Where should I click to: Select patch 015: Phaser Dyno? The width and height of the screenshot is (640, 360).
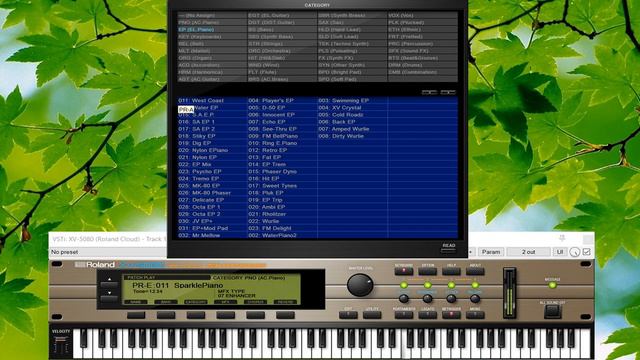282,171
